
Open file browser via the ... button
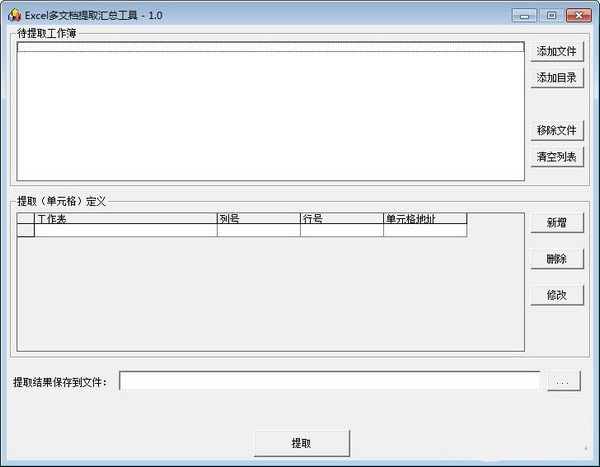(x=563, y=381)
